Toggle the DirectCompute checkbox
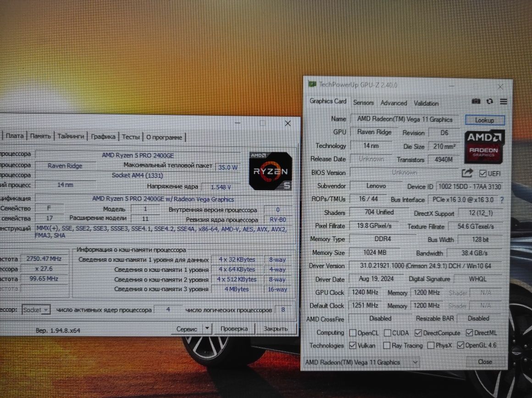 tap(418, 333)
